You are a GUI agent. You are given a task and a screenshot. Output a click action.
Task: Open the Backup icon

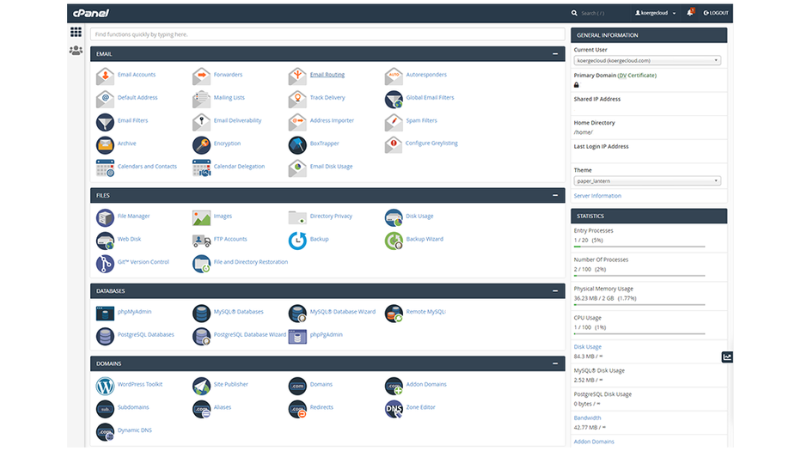[297, 240]
